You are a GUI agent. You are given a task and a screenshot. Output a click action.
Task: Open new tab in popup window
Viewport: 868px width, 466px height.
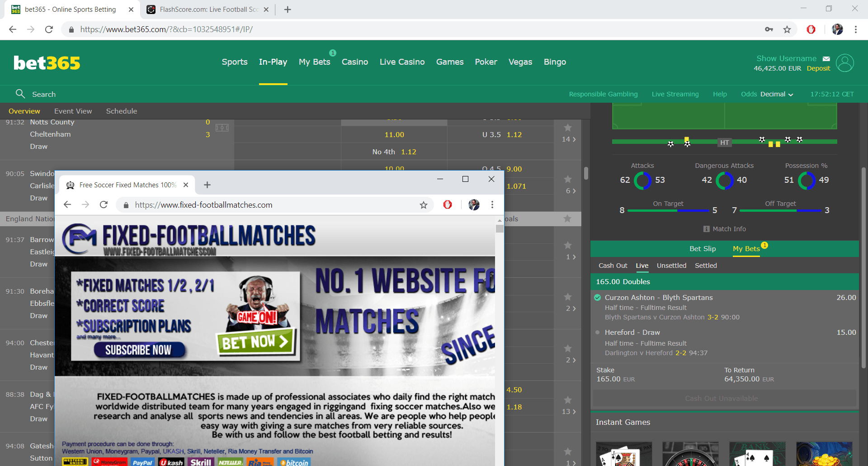tap(207, 185)
